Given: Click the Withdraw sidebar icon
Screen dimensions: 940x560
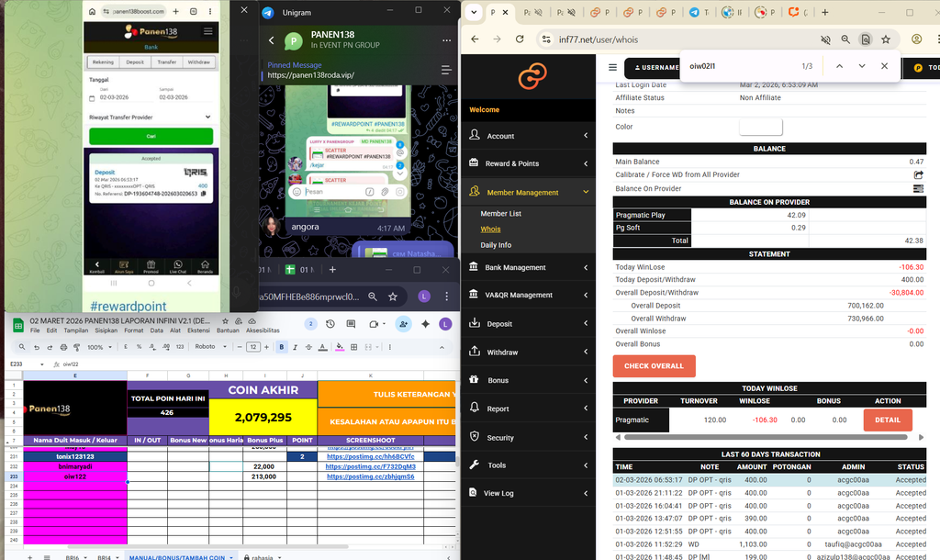Looking at the screenshot, I should (475, 352).
